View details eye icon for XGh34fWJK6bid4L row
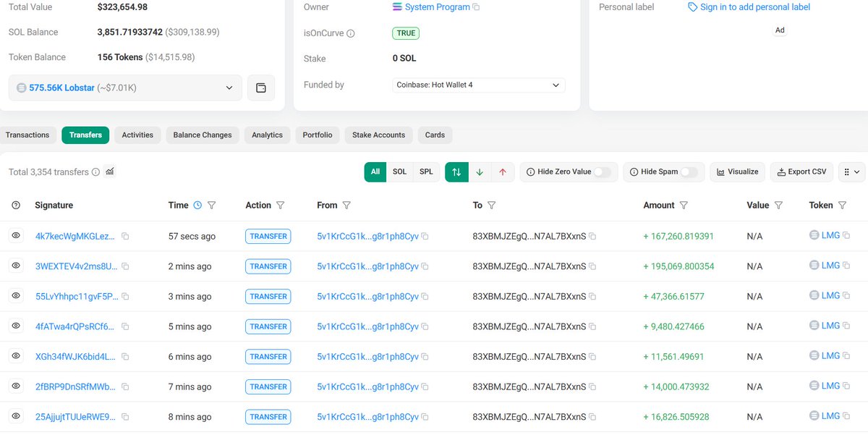Viewport: 868px width, 435px height. (x=16, y=356)
